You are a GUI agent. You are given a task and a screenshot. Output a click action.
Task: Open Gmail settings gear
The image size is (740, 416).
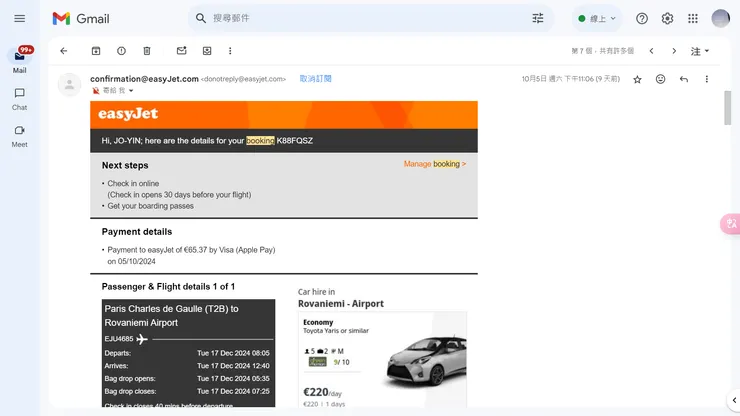[x=667, y=18]
